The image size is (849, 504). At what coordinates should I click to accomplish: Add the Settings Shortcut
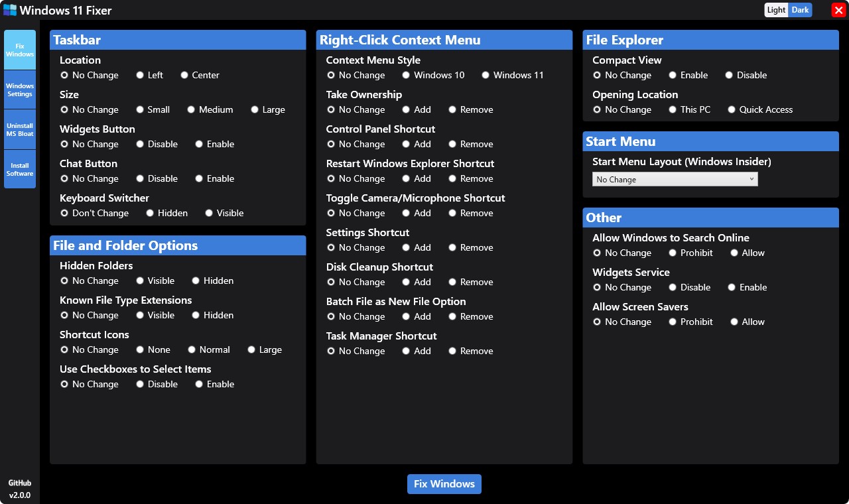click(417, 247)
